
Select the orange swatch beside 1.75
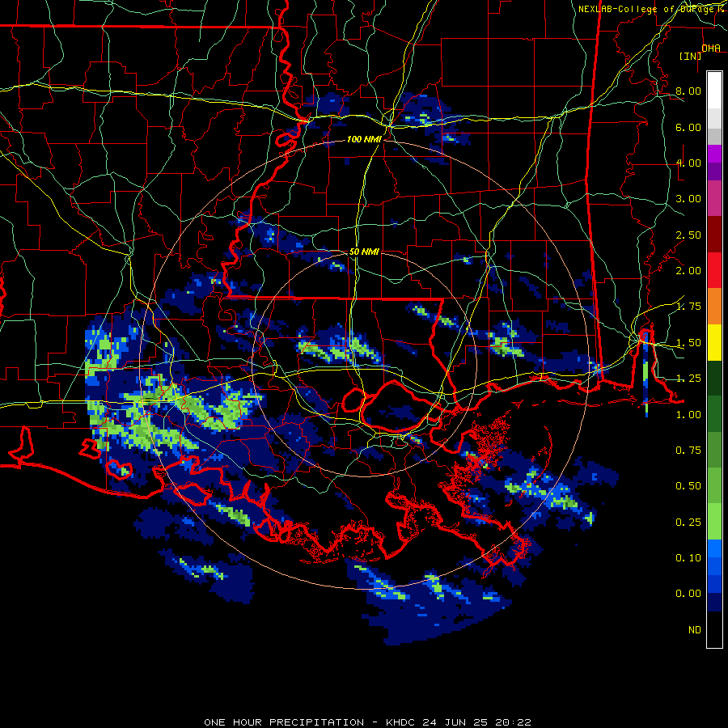click(714, 306)
